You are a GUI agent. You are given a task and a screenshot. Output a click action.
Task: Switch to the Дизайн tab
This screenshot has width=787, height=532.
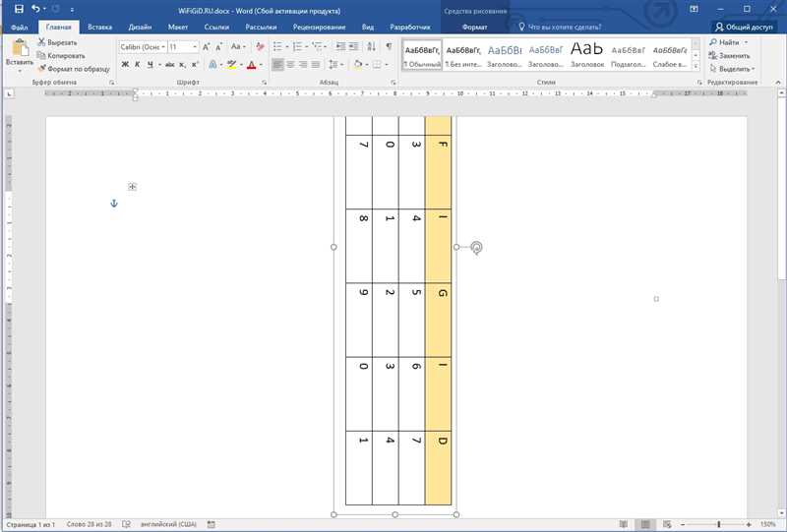pyautogui.click(x=140, y=28)
